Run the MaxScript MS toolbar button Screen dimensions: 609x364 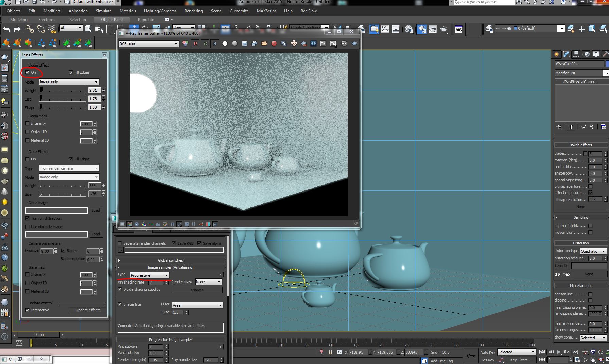click(x=459, y=30)
